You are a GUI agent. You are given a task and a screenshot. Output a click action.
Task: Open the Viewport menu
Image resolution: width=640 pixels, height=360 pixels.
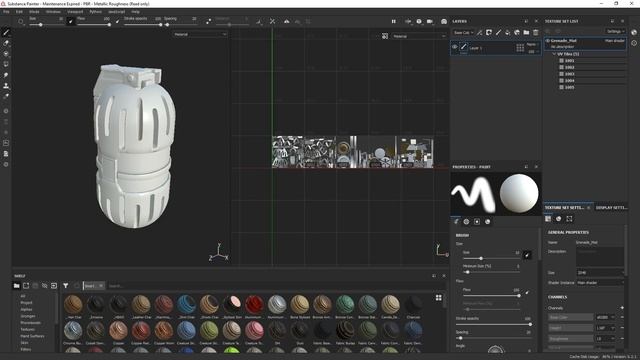click(75, 12)
